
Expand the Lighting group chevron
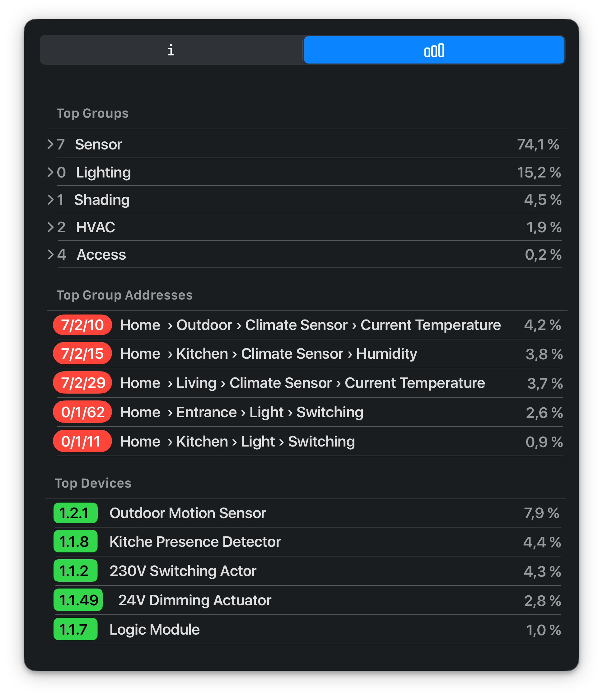click(51, 172)
